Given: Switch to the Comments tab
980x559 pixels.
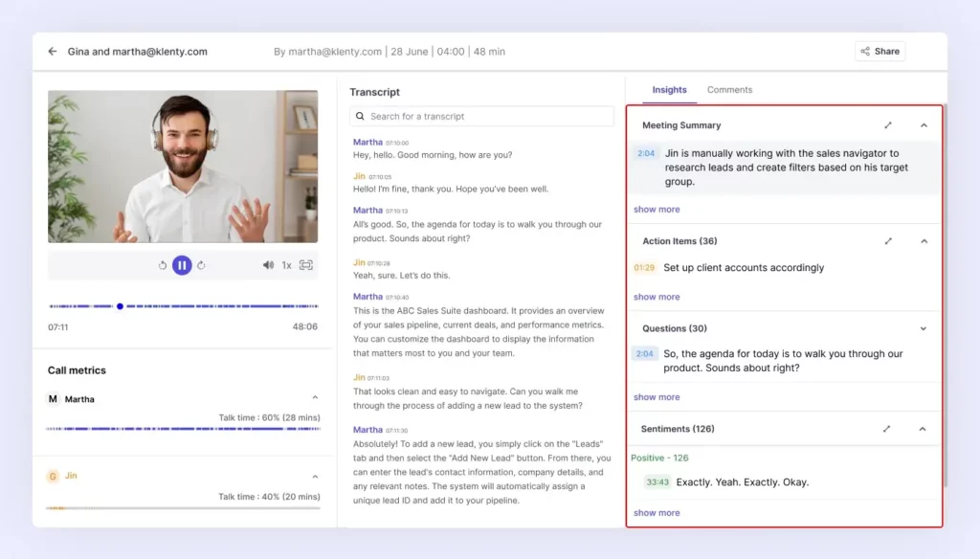Looking at the screenshot, I should pos(729,89).
